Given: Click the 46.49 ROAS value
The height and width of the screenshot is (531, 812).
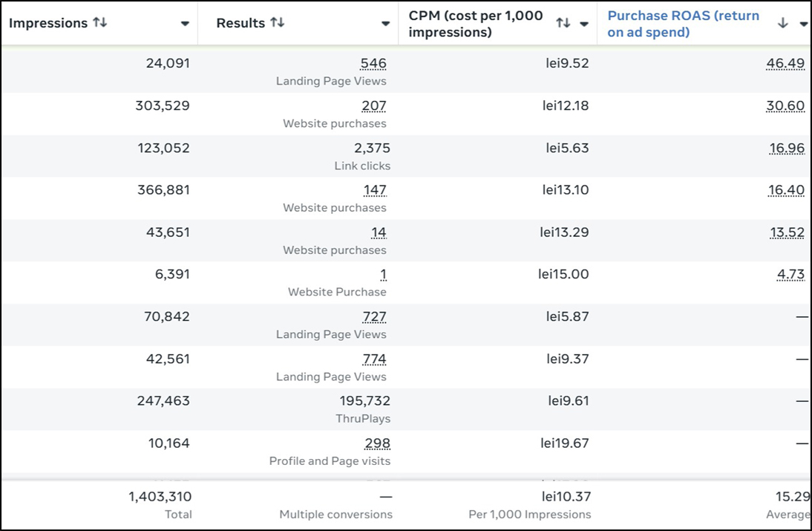Looking at the screenshot, I should (785, 64).
